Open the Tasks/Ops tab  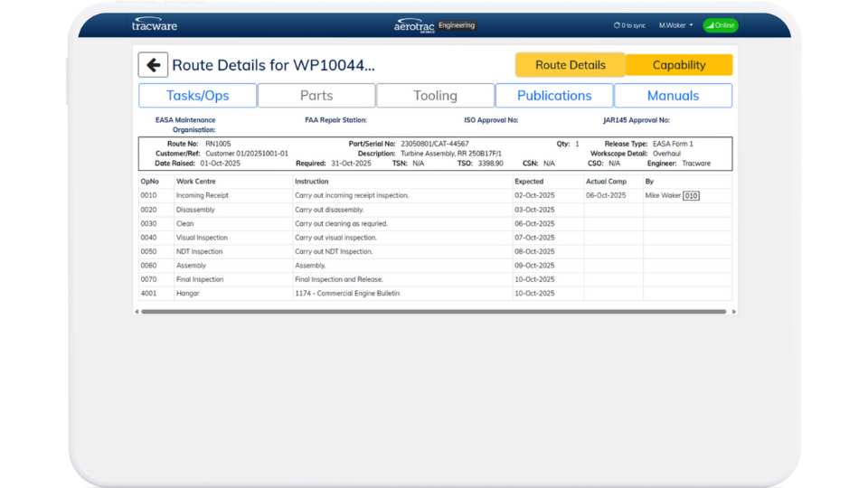[197, 96]
